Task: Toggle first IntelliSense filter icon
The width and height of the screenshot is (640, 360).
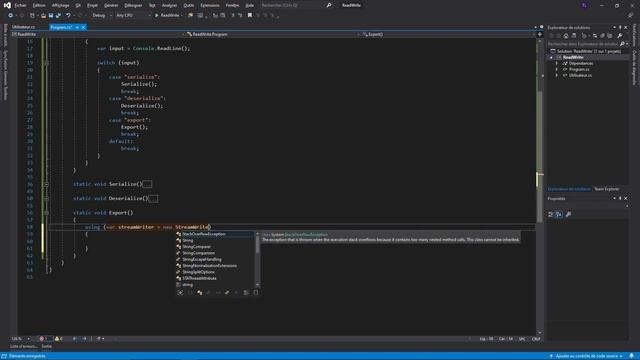Action: coord(180,293)
